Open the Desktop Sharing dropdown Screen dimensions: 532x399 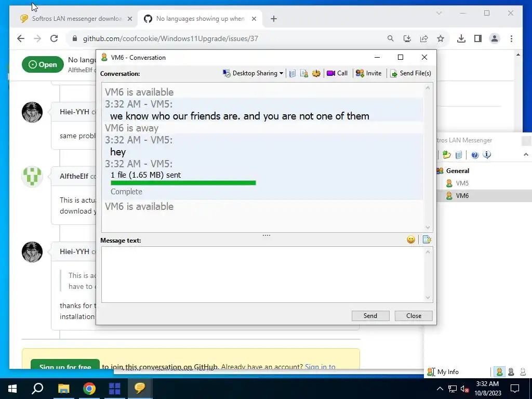(253, 73)
